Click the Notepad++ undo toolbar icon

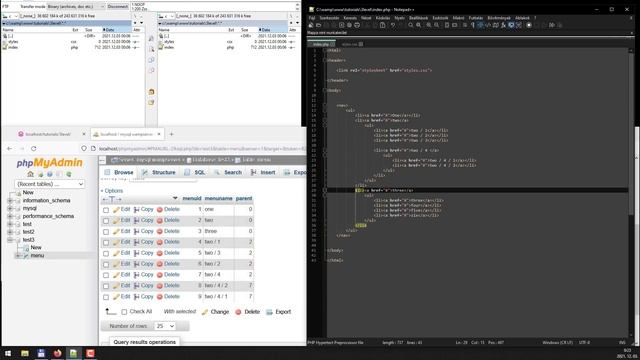point(393,25)
